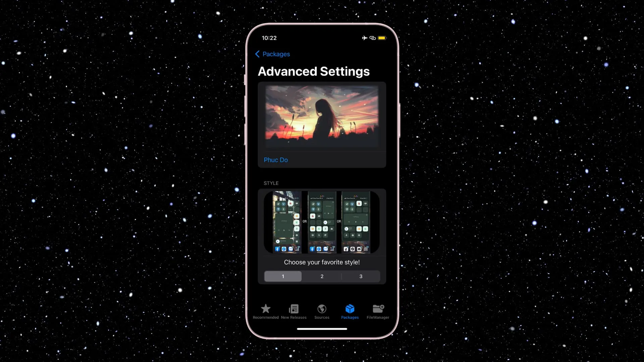Switch to Sources tab
644x362 pixels.
(x=322, y=311)
